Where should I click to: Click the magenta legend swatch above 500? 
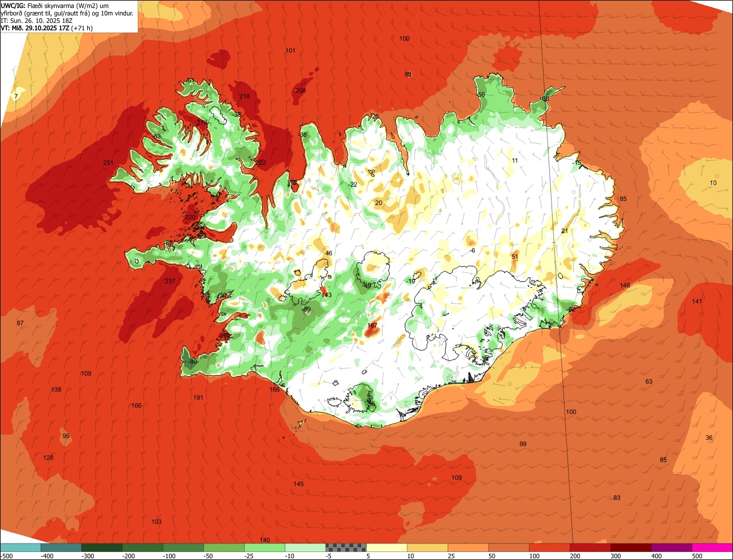(x=712, y=547)
